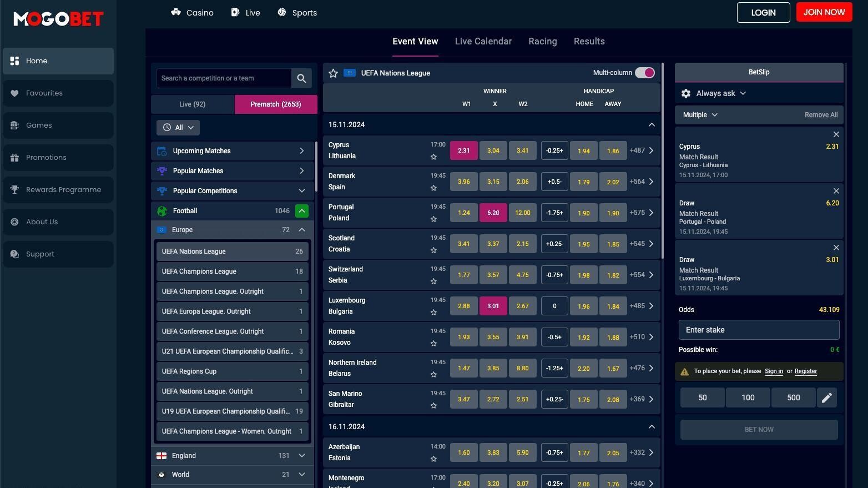Select Romania W1 odds 1.93
This screenshot has width=868, height=488.
[x=464, y=337]
